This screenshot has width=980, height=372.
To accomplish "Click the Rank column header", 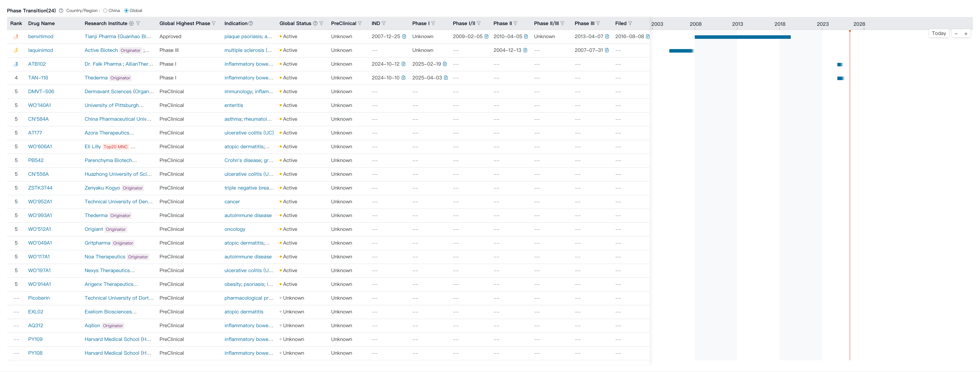I will [x=16, y=24].
